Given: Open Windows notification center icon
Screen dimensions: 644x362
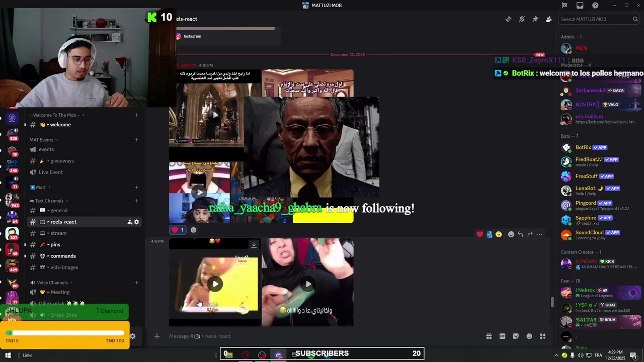Looking at the screenshot, I should (x=633, y=355).
